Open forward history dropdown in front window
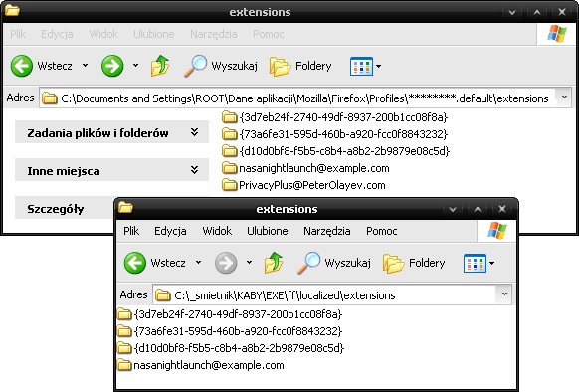Screen dimensions: 579x392 pyautogui.click(x=250, y=263)
